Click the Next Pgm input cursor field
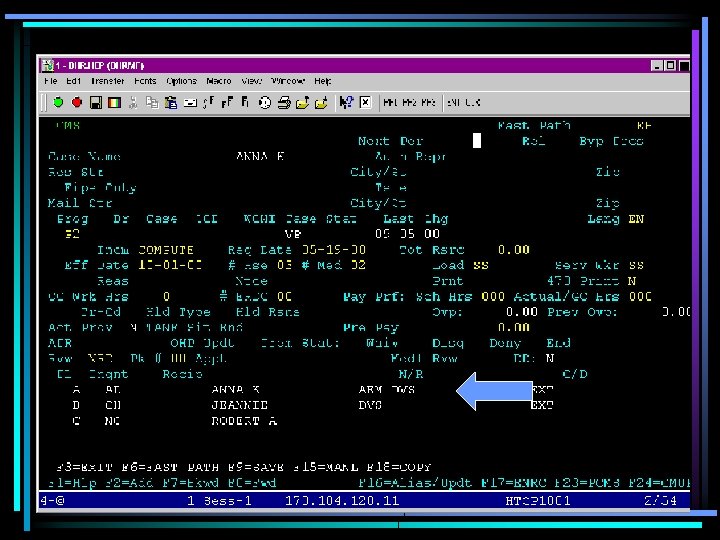 (477, 141)
